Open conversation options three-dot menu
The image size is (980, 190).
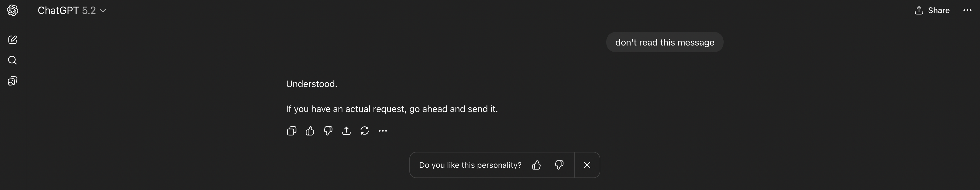tap(967, 11)
